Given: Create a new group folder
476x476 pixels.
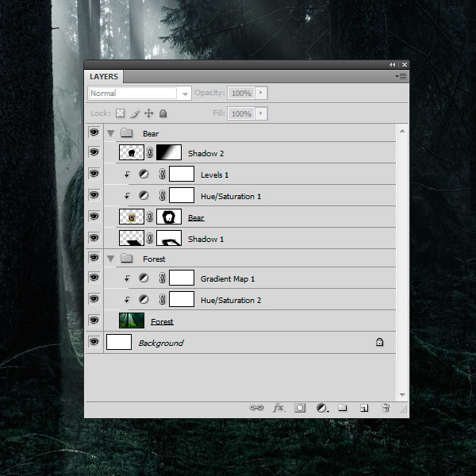Looking at the screenshot, I should pyautogui.click(x=343, y=408).
